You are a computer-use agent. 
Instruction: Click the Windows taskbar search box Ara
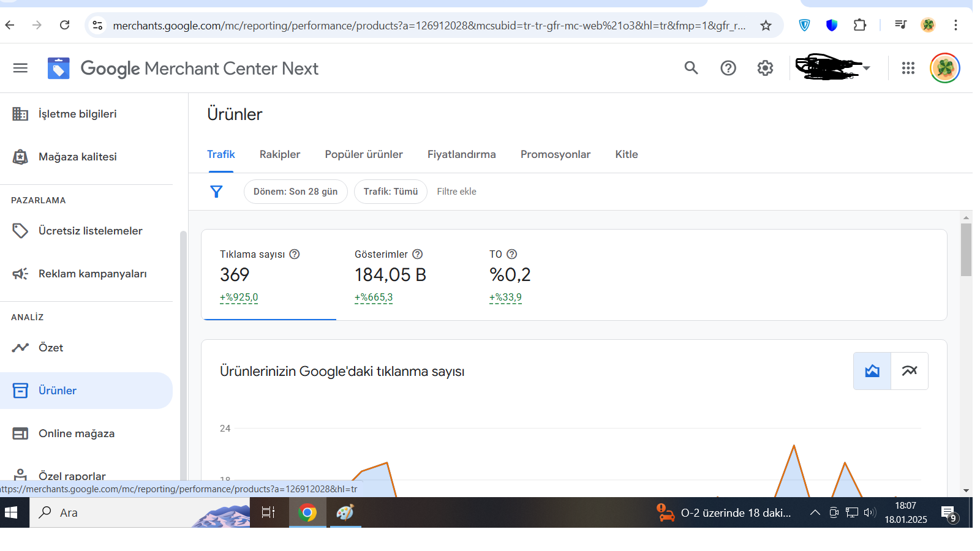tap(140, 512)
